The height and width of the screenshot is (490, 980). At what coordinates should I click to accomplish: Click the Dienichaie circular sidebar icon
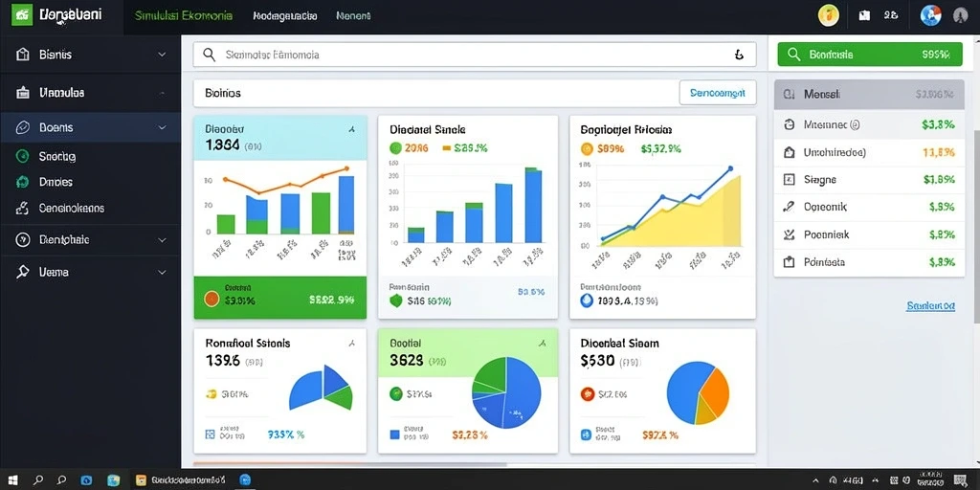pyautogui.click(x=23, y=239)
